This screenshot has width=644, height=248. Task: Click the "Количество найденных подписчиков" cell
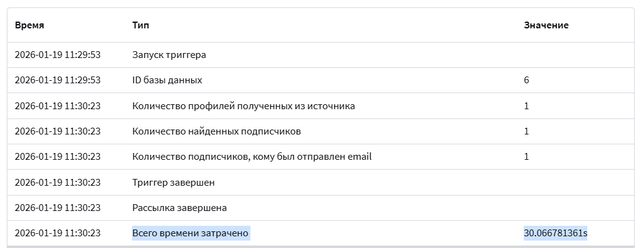[217, 131]
